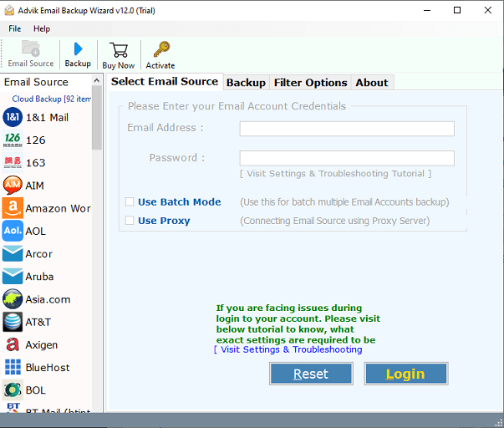Viewport: 504px width, 428px height.
Task: Open the Help menu
Action: point(42,28)
